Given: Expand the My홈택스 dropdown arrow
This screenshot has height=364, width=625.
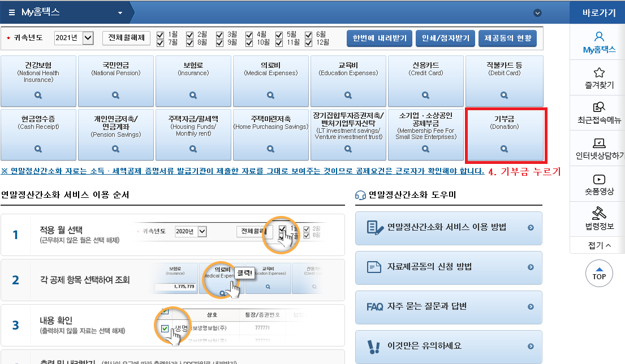Looking at the screenshot, I should 120,13.
